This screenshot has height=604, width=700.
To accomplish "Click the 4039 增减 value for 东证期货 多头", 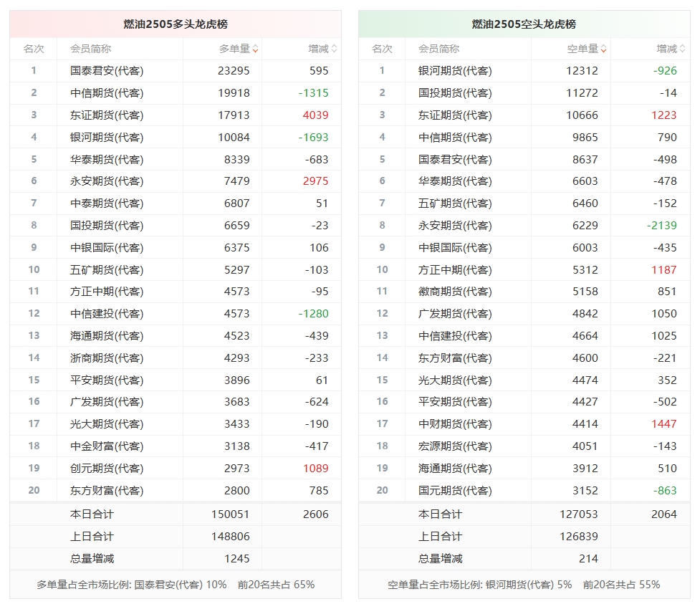I will [315, 115].
